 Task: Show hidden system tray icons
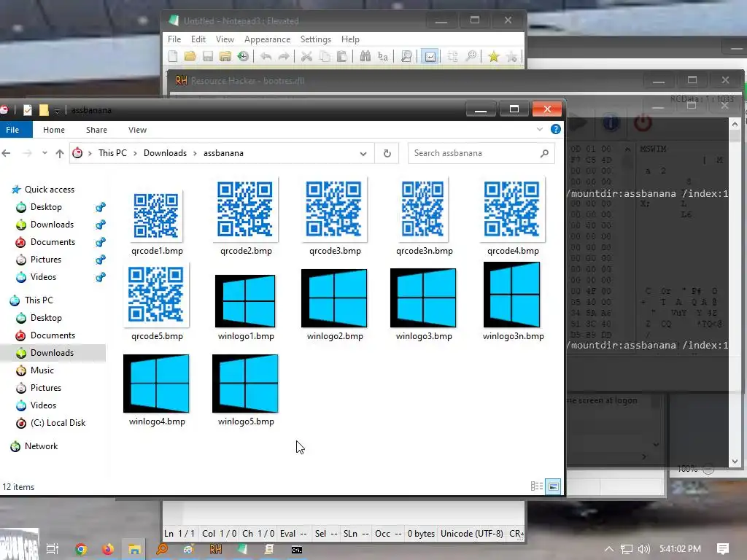(609, 549)
